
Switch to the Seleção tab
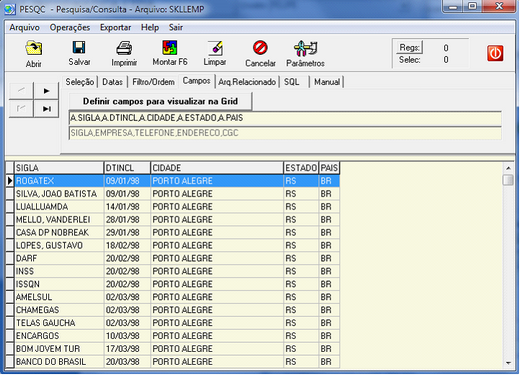point(80,82)
